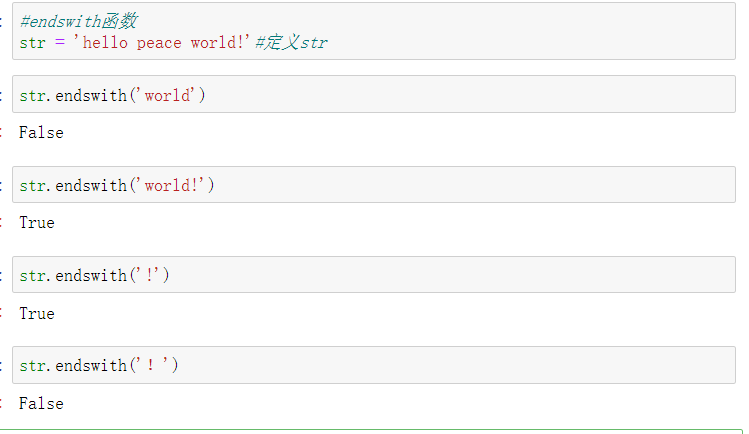Viewport: 749px width, 434px height.
Task: Click the '!' argument without trailing space
Action: tap(149, 275)
